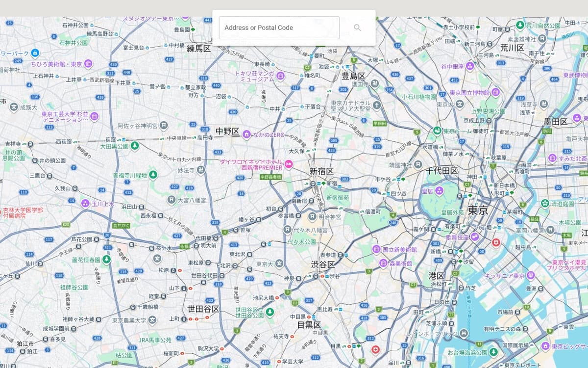Click the 練馬区 ward label
588x368 pixels.
198,48
